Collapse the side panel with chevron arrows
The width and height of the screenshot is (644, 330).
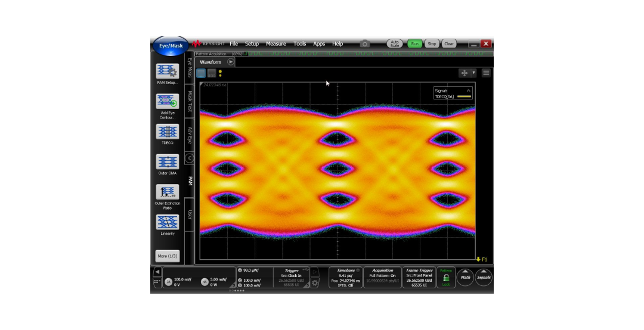[190, 158]
